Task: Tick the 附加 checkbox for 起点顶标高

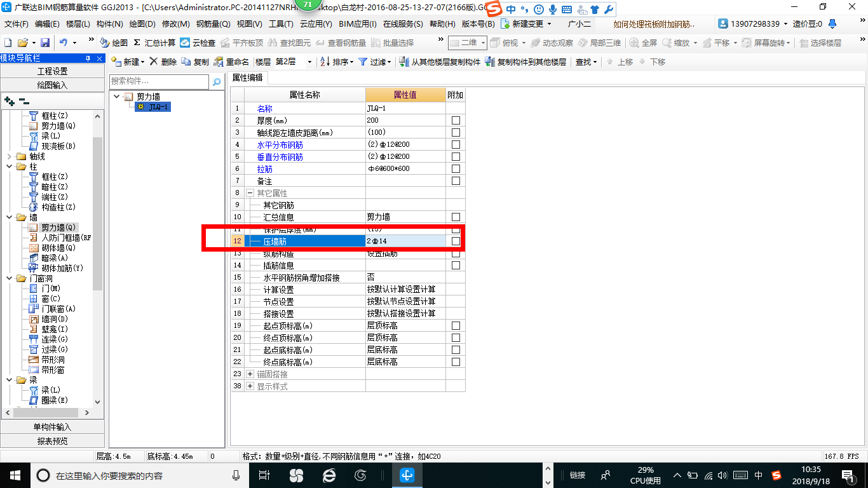Action: pyautogui.click(x=456, y=325)
